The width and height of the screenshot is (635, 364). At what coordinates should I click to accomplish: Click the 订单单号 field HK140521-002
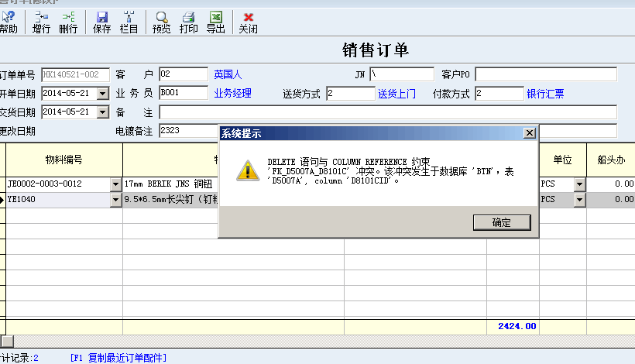click(x=75, y=74)
